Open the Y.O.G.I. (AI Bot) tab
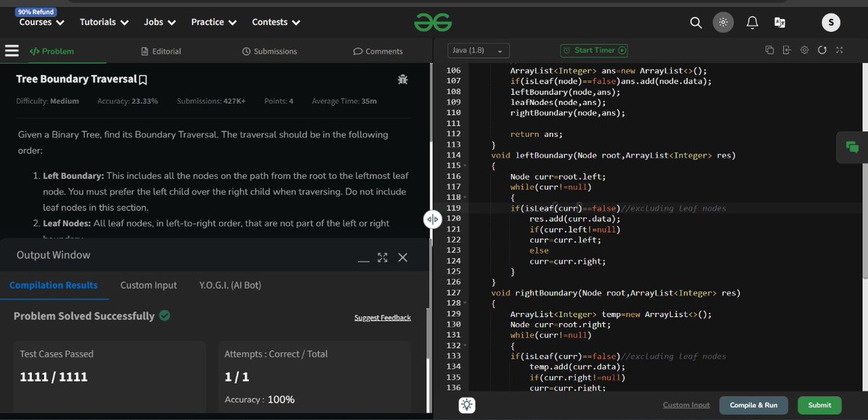The width and height of the screenshot is (868, 420). pos(230,285)
